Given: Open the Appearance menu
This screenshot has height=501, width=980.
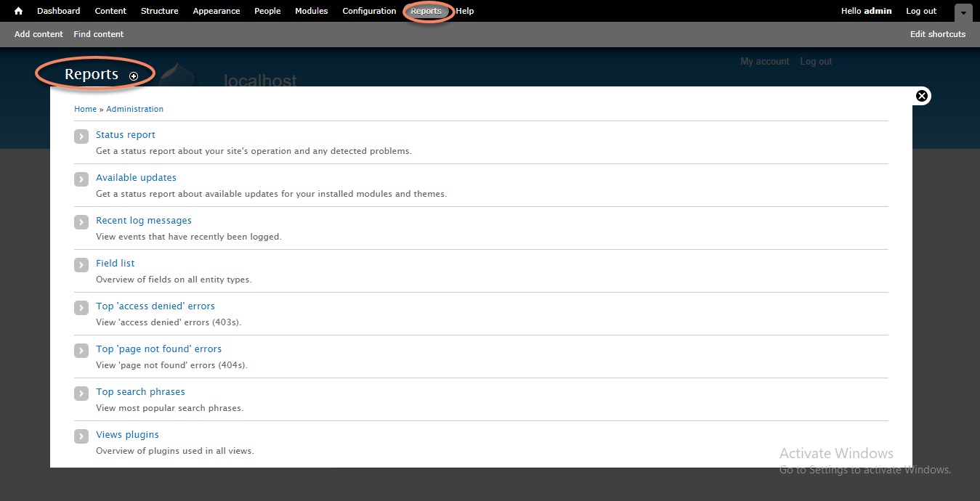Looking at the screenshot, I should [x=216, y=11].
